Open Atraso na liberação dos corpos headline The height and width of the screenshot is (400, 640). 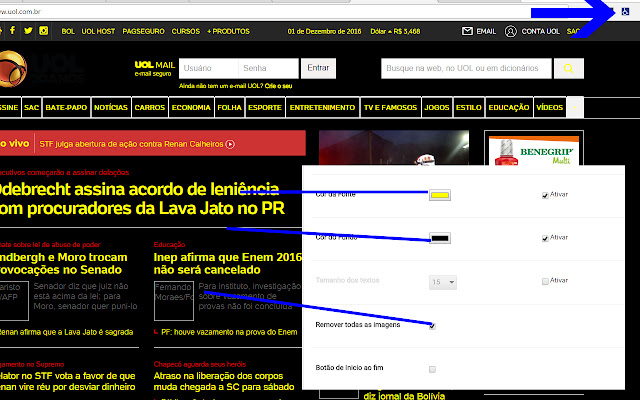coord(224,381)
